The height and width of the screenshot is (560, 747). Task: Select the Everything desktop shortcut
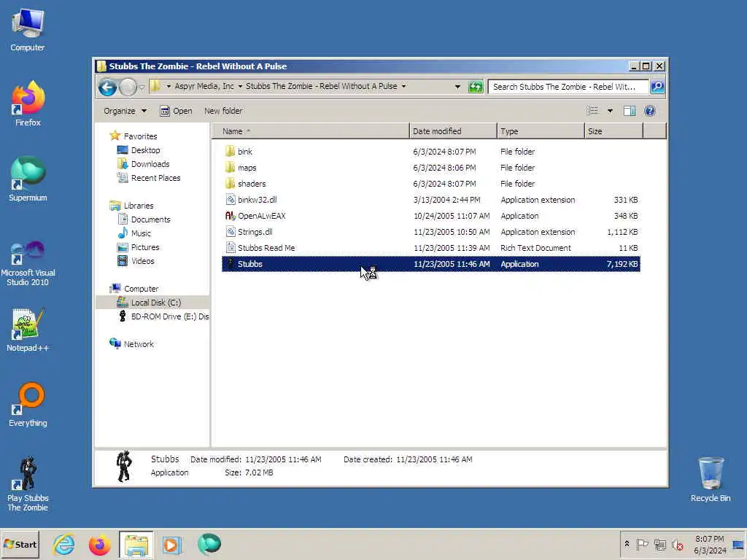click(x=28, y=405)
